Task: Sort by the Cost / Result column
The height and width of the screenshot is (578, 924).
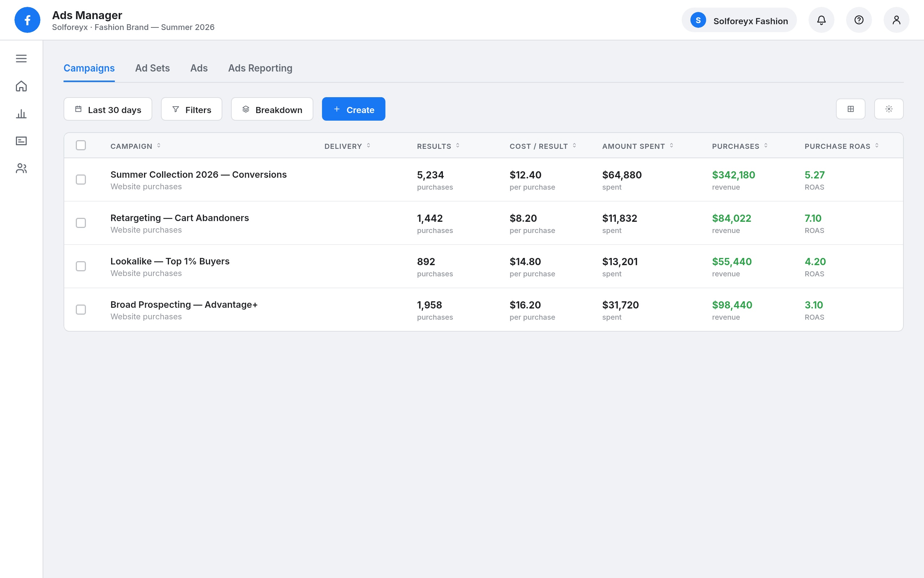Action: coord(543,146)
